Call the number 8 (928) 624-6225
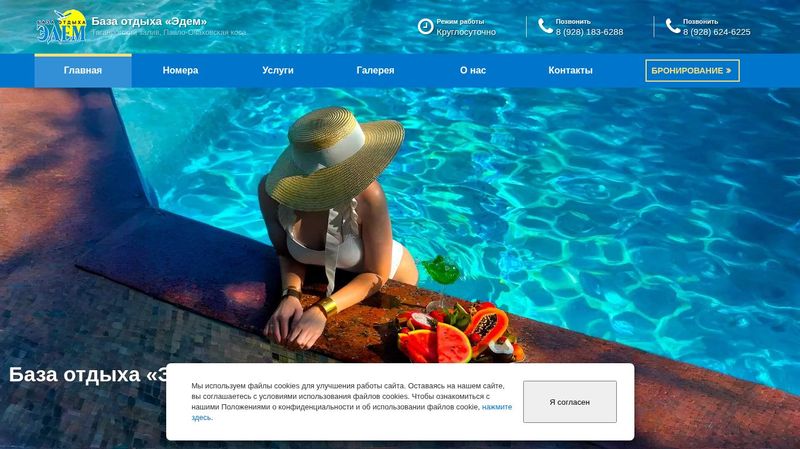800x449 pixels. 716,32
